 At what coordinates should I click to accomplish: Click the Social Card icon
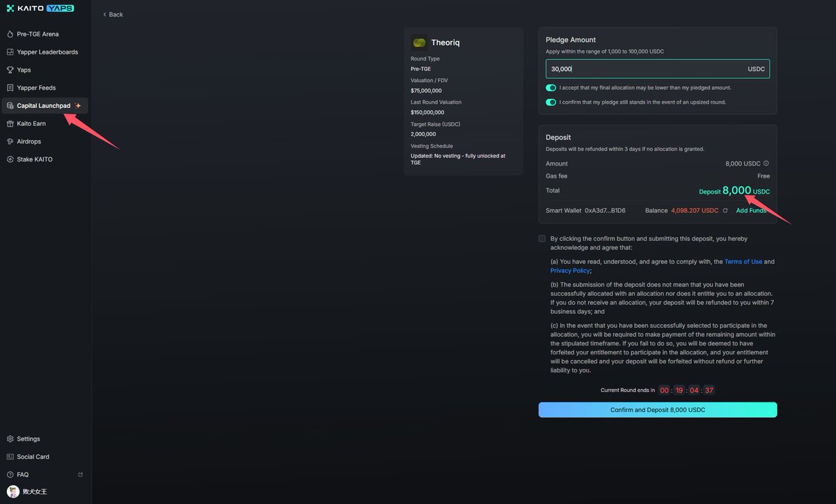pos(10,457)
